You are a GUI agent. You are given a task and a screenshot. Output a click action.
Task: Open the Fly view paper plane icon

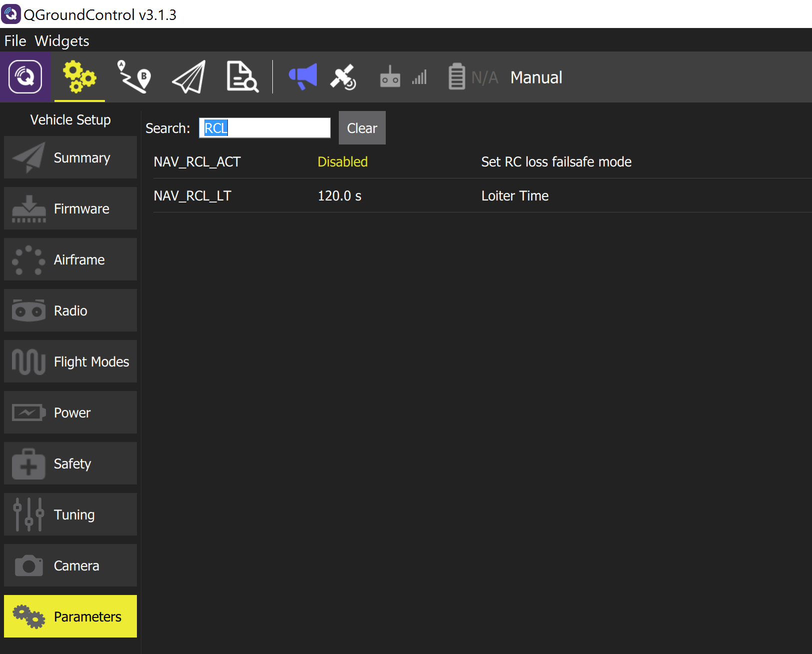point(187,77)
